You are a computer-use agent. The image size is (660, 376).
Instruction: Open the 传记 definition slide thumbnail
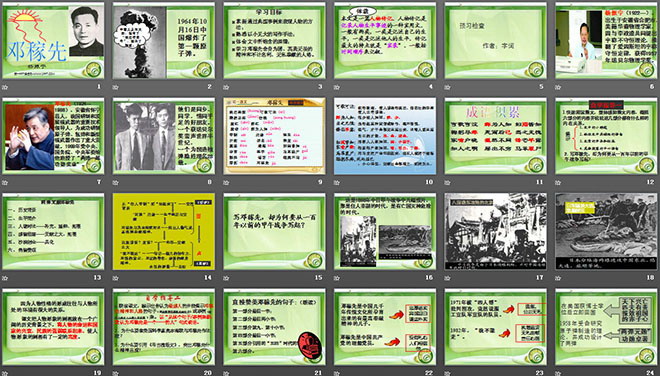(x=385, y=40)
